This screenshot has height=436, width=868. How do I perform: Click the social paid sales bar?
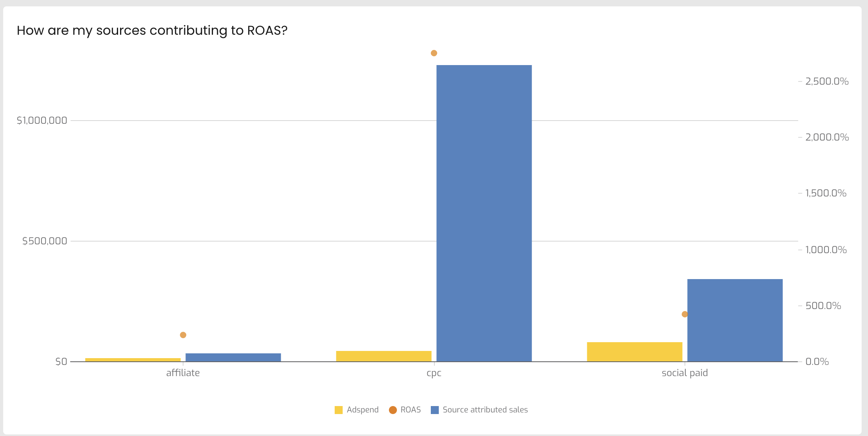(x=735, y=320)
